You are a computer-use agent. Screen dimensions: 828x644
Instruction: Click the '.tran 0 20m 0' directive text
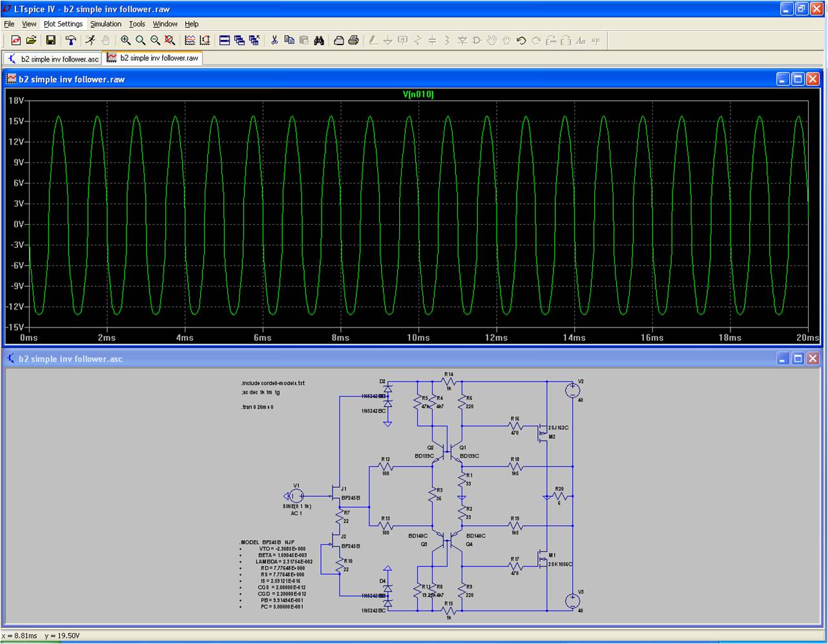tap(257, 408)
